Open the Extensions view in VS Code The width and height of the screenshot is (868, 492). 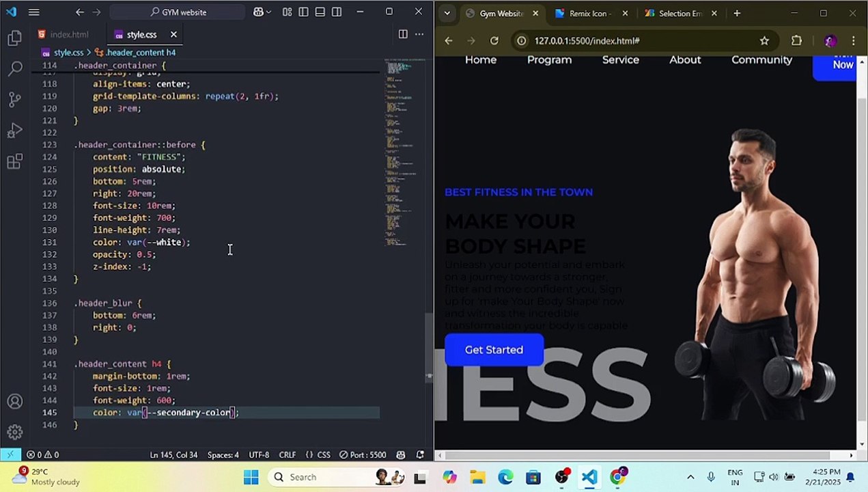pos(14,161)
